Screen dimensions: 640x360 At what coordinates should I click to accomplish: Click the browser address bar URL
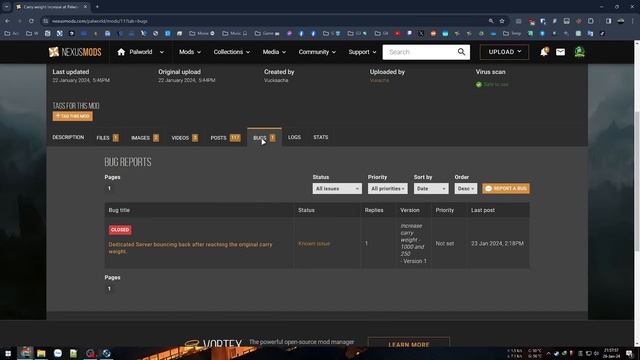(100, 21)
